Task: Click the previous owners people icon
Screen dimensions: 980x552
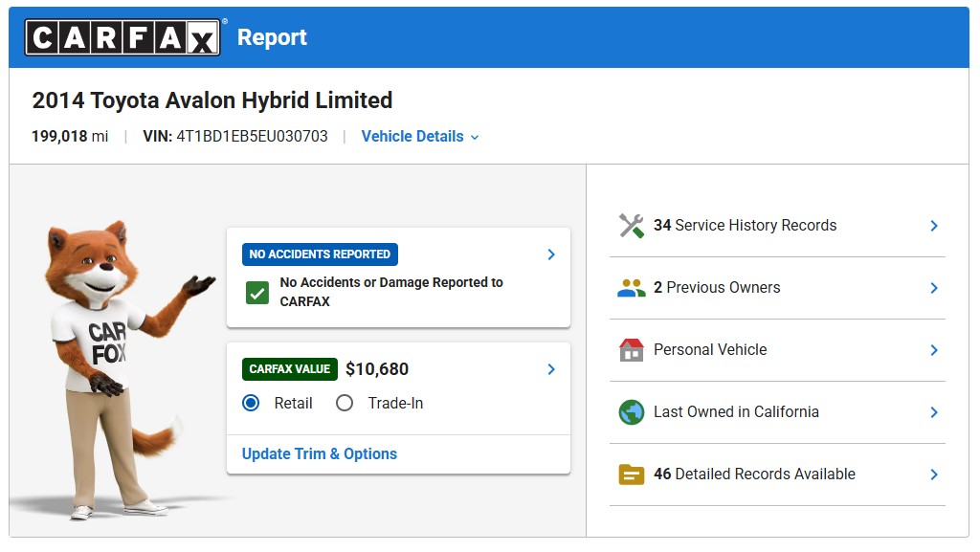Action: click(x=632, y=288)
